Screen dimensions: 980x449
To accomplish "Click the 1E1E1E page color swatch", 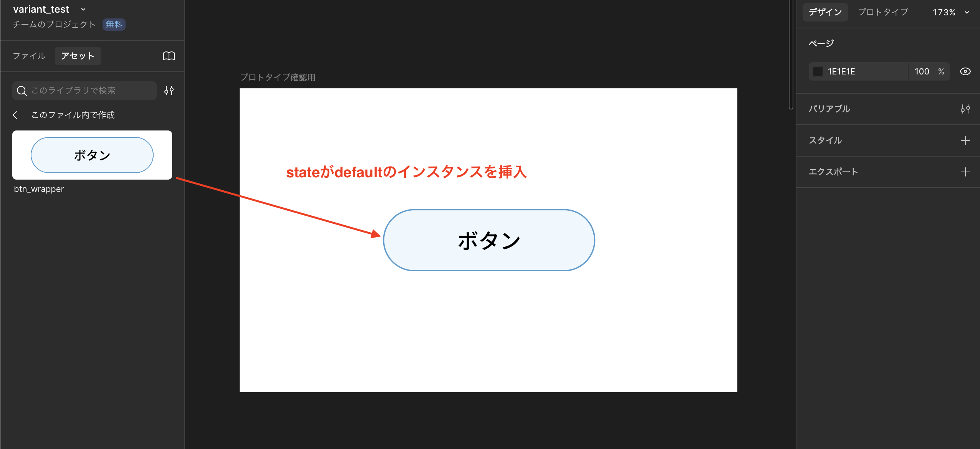I will [x=818, y=71].
